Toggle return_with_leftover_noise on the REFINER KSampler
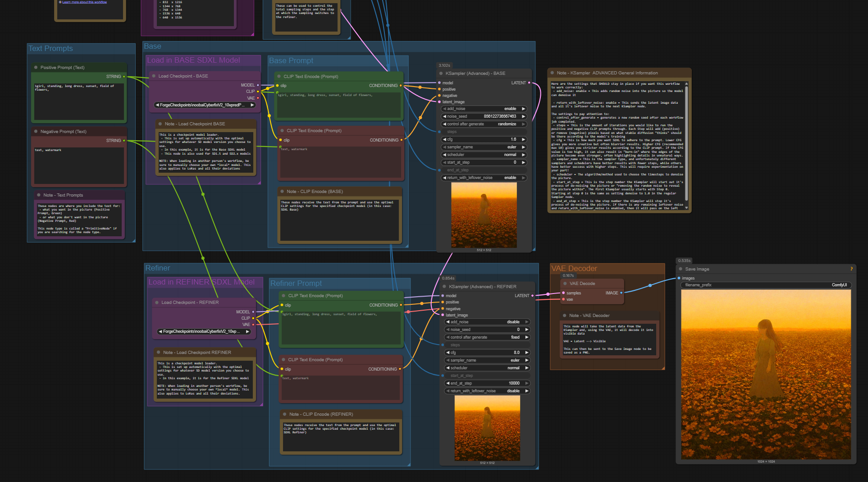868x482 pixels. coord(487,391)
